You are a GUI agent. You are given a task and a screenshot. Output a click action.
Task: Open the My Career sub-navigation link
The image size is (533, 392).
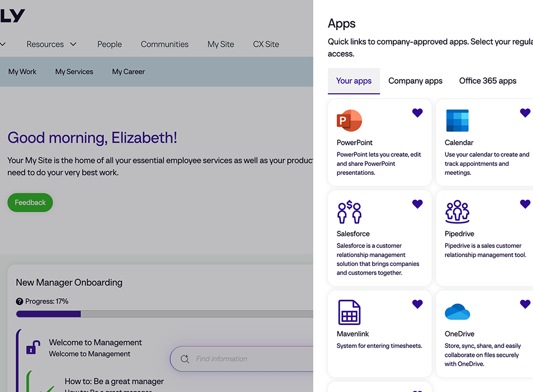tap(129, 71)
